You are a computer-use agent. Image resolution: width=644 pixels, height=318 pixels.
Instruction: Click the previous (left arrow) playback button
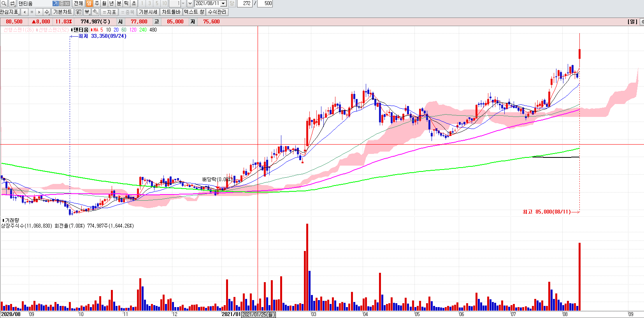point(24,12)
